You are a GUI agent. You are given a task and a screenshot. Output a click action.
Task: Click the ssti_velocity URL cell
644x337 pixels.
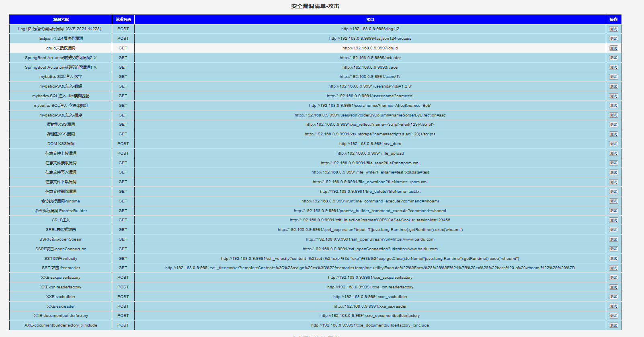click(x=370, y=259)
